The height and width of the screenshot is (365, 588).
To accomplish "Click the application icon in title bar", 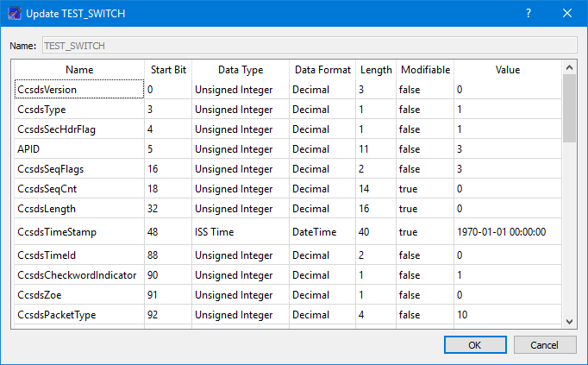I will click(x=15, y=13).
